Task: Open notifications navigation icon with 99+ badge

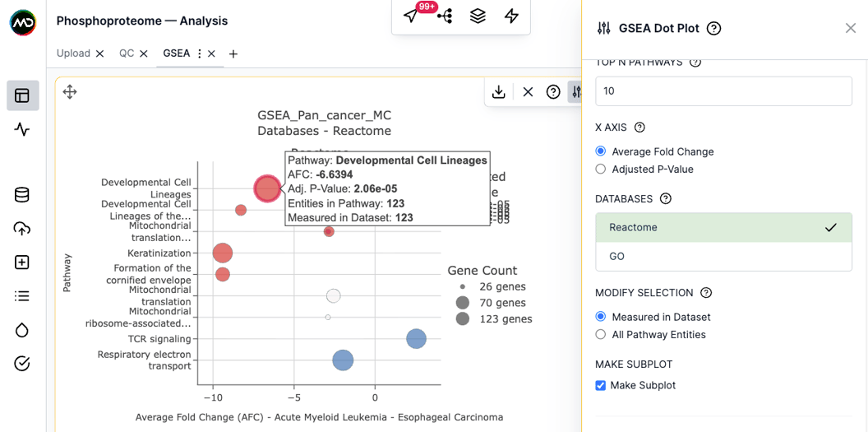Action: pyautogui.click(x=411, y=16)
